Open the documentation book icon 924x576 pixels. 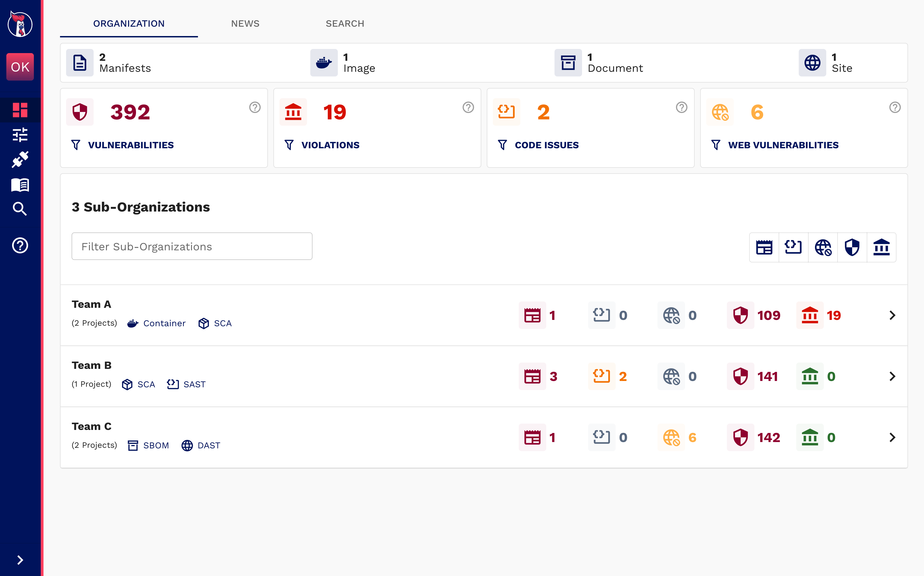click(x=20, y=185)
